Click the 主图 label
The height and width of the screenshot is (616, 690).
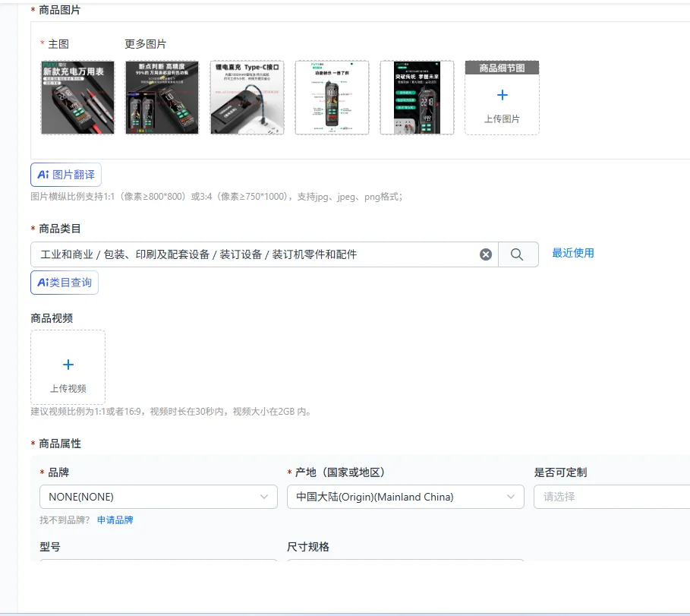click(58, 44)
